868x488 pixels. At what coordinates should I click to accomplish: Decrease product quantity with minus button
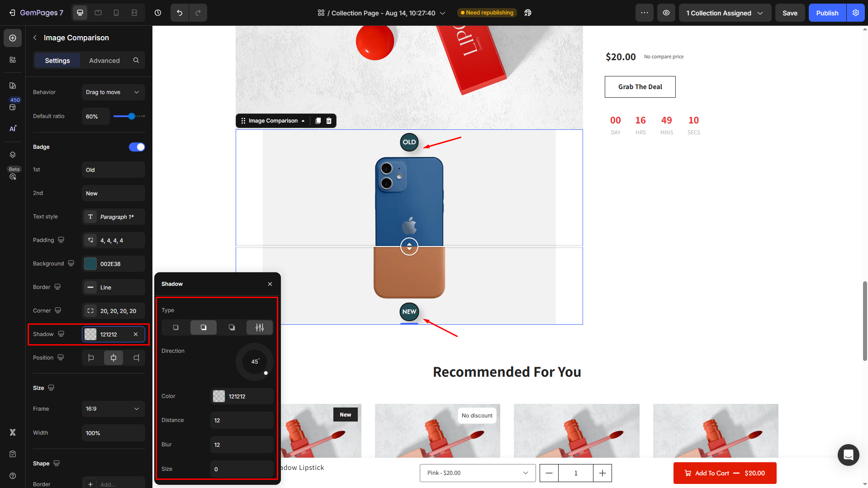click(549, 473)
